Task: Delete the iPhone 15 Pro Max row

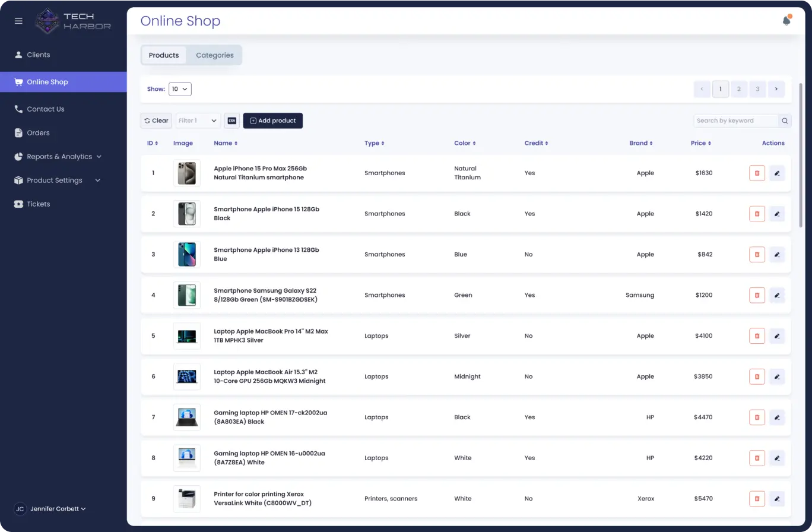Action: 757,173
